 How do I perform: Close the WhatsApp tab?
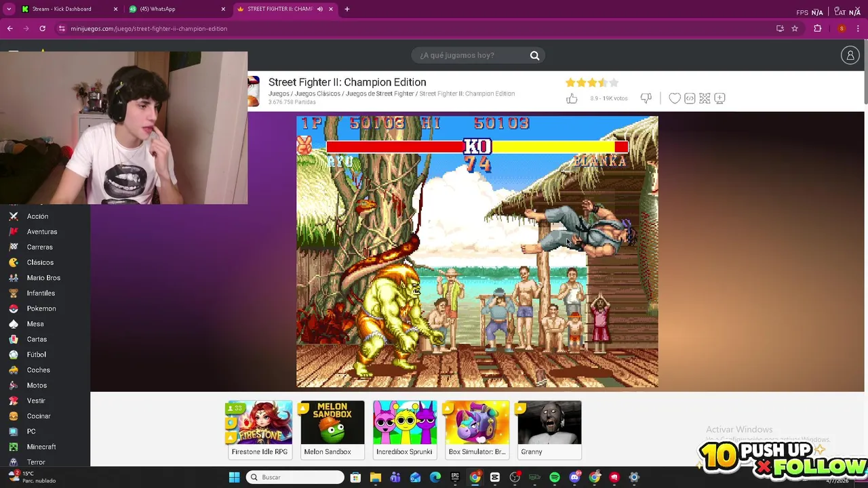[x=223, y=9]
